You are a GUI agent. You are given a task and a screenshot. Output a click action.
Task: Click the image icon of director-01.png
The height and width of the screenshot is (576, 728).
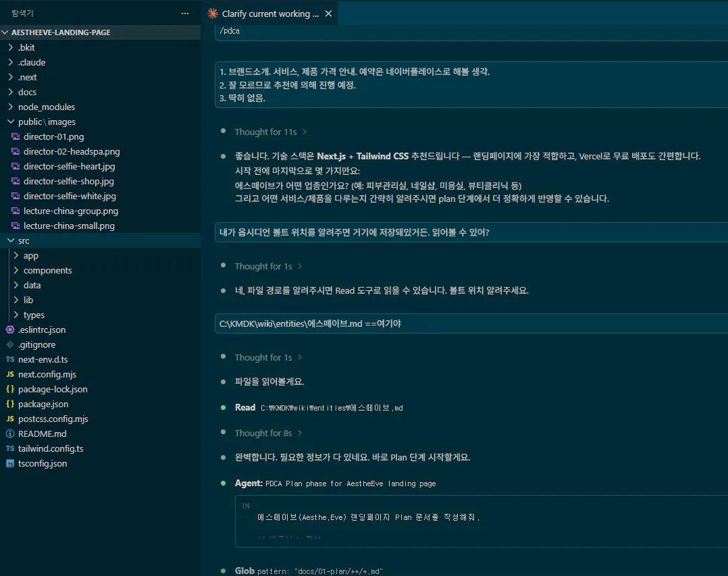point(16,136)
